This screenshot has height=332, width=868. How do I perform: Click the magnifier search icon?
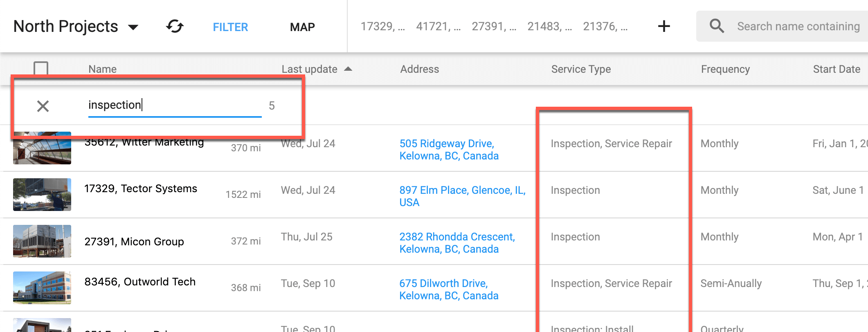click(x=717, y=26)
